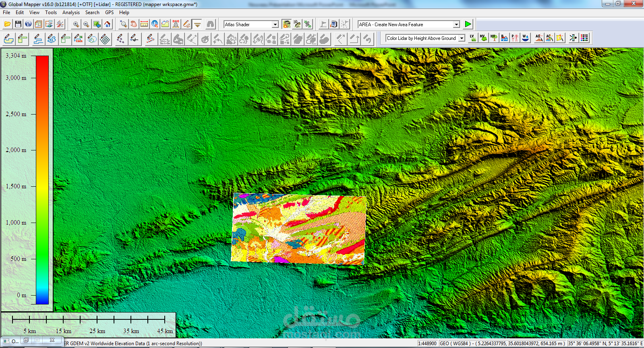644x348 pixels.
Task: Click the elevation legend color ramp
Action: (x=42, y=180)
